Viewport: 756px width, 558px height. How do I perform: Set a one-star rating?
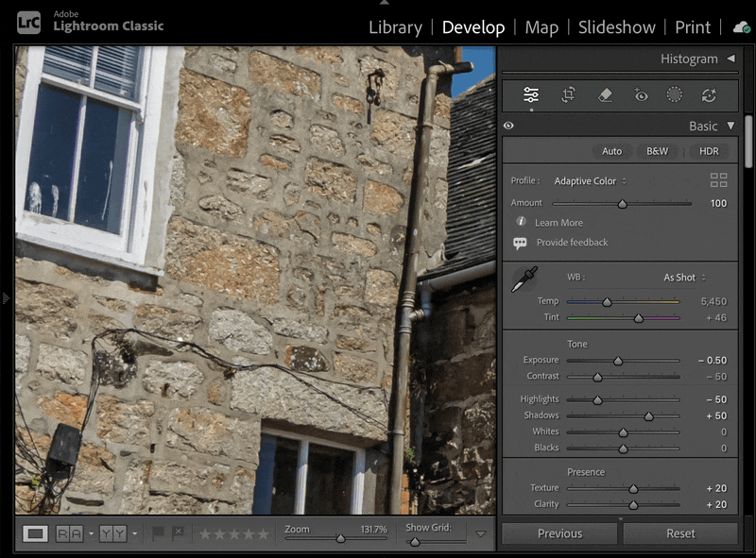click(x=205, y=533)
